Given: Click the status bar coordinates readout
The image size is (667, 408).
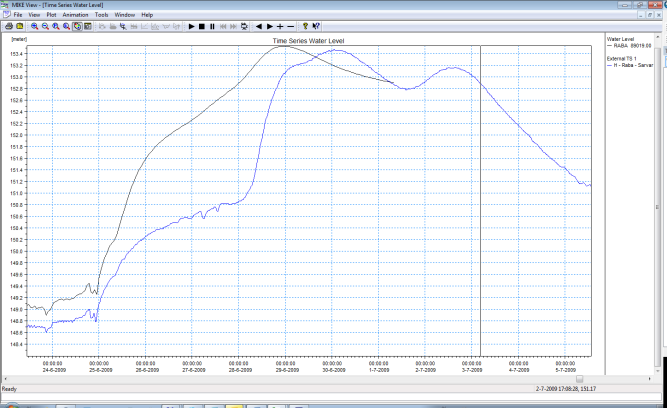Looking at the screenshot, I should tap(566, 389).
